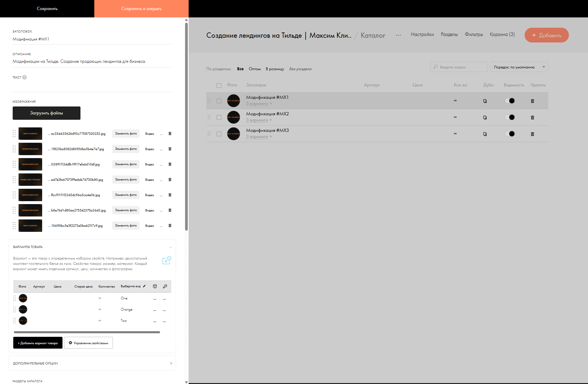Open the Фильтры menu item
This screenshot has width=588, height=384.
(474, 35)
